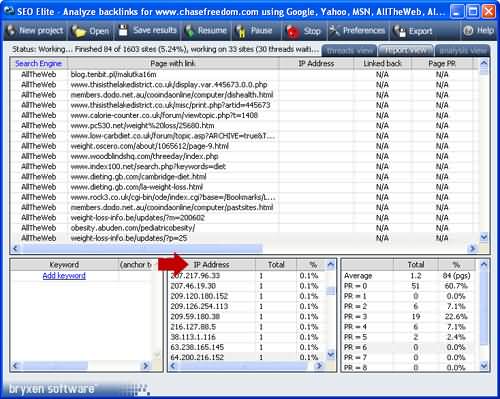Screen dimensions: 500x399
Task: Select the www.rock3.co.uk cgi-bin row
Action: point(245,197)
